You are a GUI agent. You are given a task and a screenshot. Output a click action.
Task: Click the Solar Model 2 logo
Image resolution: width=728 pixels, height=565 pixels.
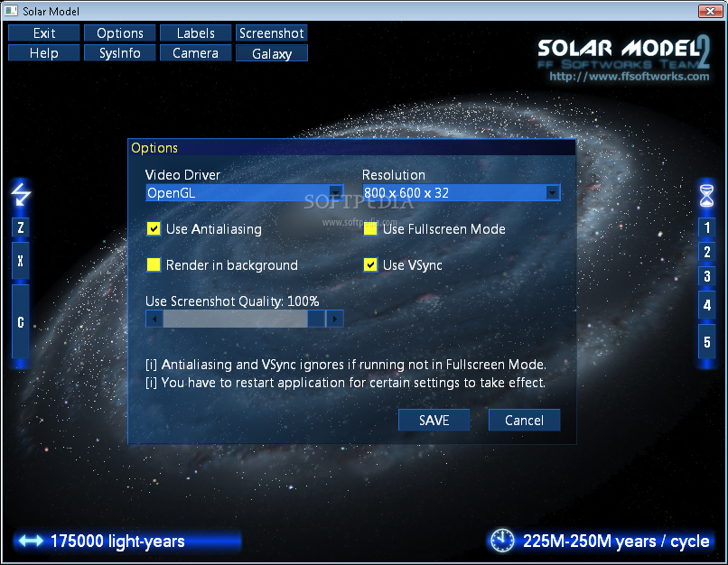click(x=623, y=52)
